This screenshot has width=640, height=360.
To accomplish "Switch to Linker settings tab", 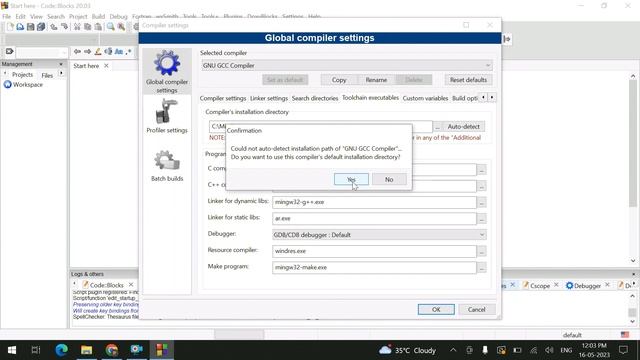I will tap(269, 98).
